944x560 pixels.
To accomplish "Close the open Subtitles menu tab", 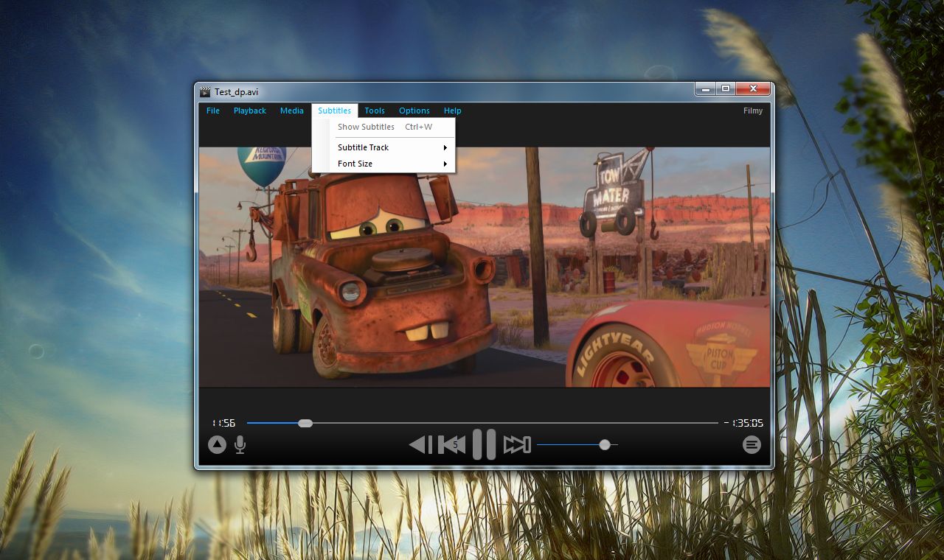I will pyautogui.click(x=335, y=111).
